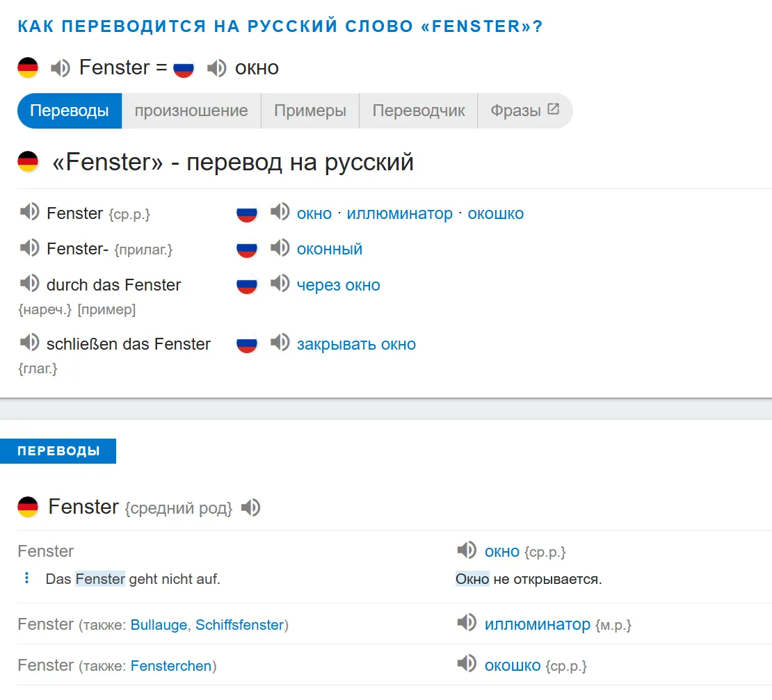Play audio for иллюминатор in translations list
Image resolution: width=772 pixels, height=700 pixels.
point(467,624)
